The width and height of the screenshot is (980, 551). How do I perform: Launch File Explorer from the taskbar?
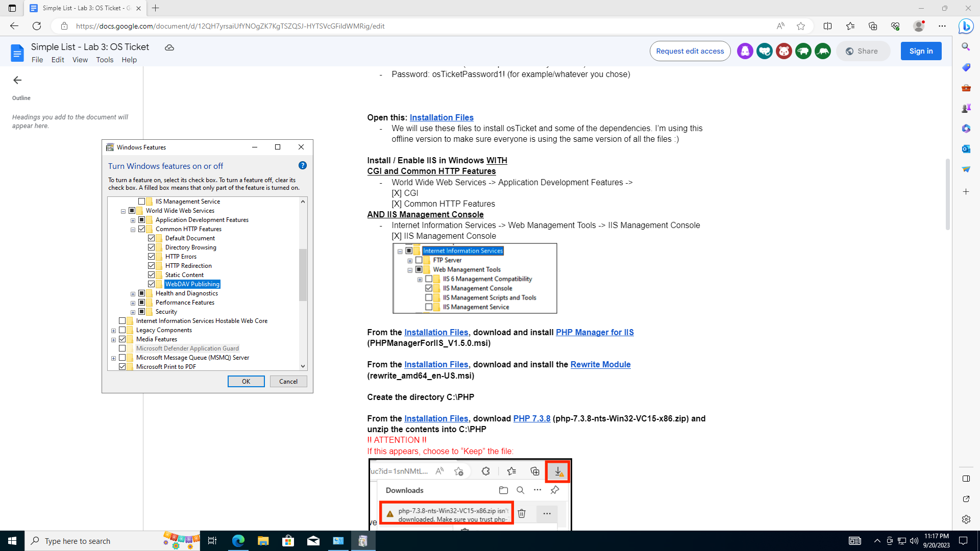(263, 541)
